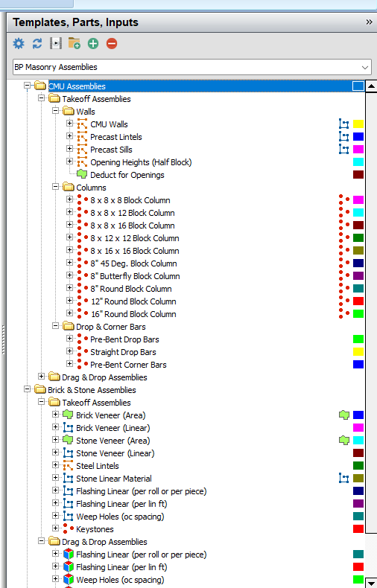Collapse the Walls folder
This screenshot has height=588, width=377.
coord(56,111)
